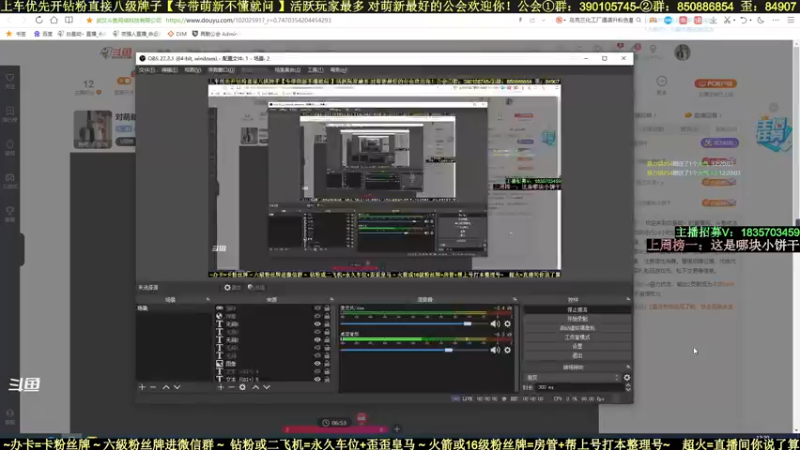800x450 pixels.
Task: Open 桌面音频 channel gear settings
Action: tap(508, 350)
